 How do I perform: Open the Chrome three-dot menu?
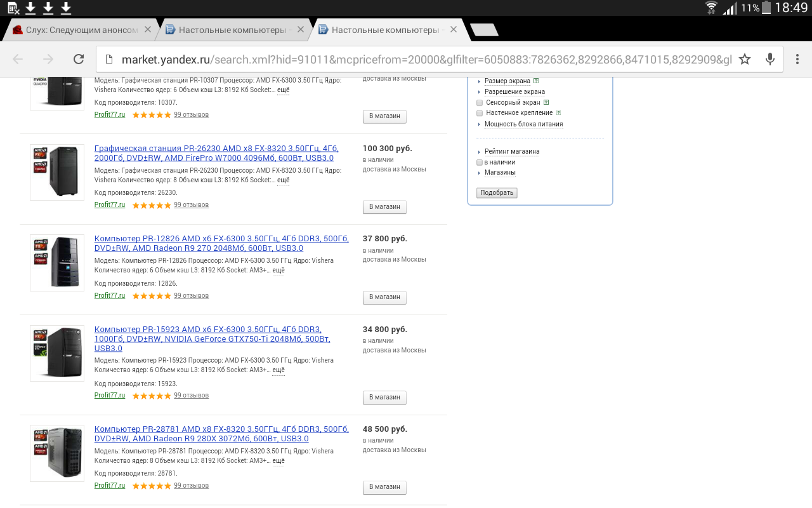click(x=796, y=59)
